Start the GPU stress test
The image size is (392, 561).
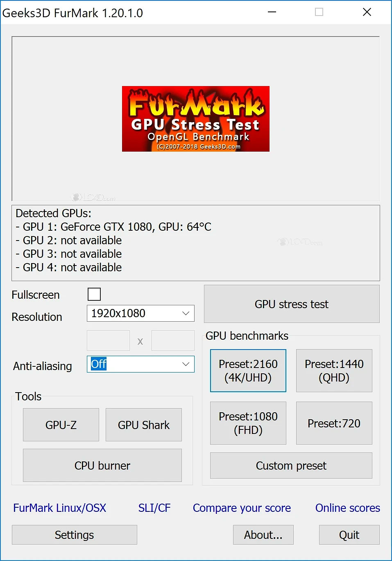[292, 304]
